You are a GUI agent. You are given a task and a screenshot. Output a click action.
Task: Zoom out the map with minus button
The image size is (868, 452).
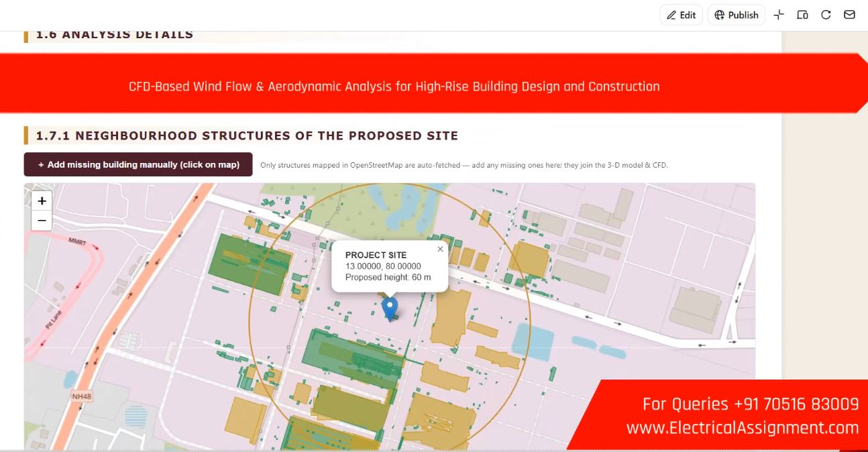42,221
